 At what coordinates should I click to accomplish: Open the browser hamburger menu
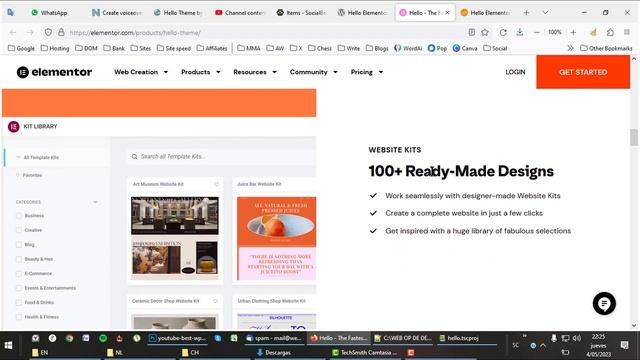click(x=627, y=32)
